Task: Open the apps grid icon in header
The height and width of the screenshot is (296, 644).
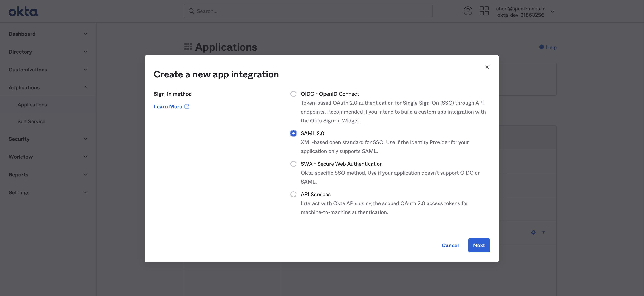Action: 484,11
